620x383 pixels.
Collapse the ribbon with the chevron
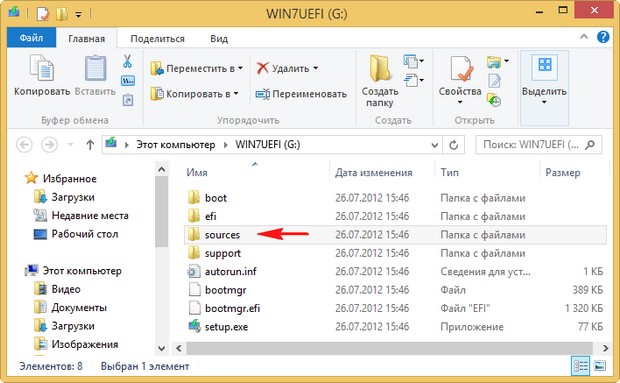tap(584, 37)
